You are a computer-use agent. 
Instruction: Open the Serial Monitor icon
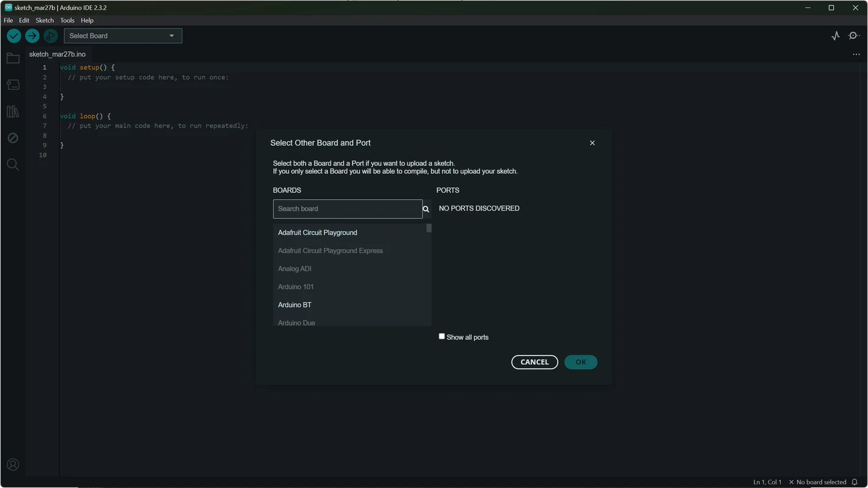click(x=854, y=36)
